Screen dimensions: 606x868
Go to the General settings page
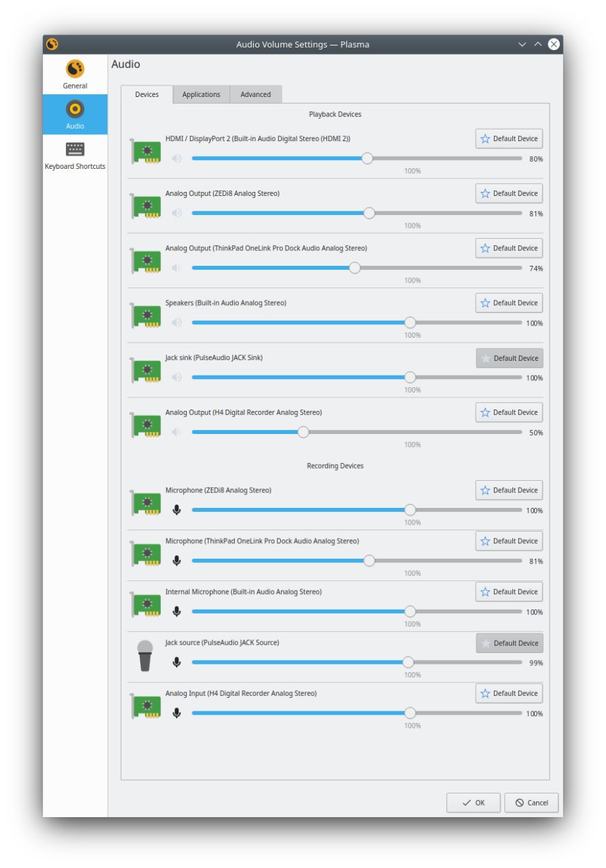(75, 75)
